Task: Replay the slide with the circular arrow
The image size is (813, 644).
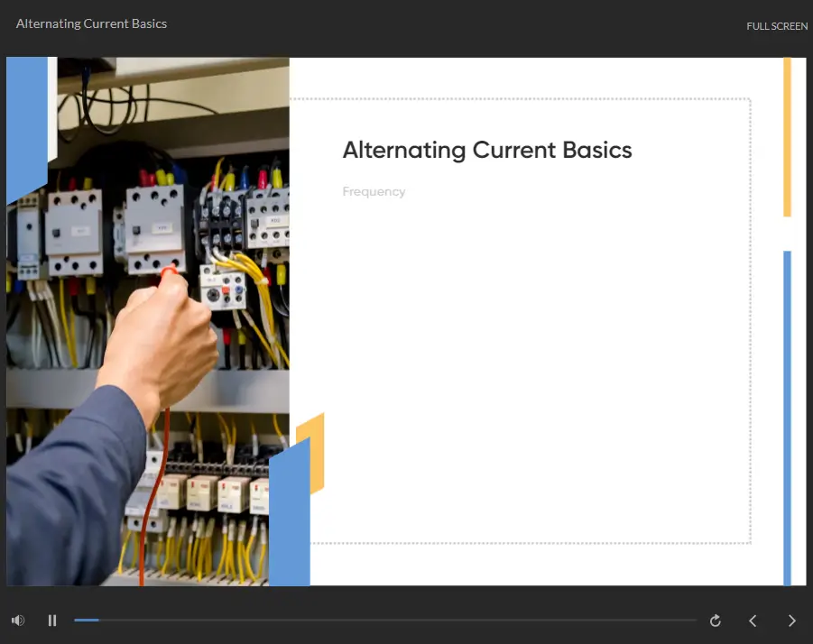Action: [715, 621]
